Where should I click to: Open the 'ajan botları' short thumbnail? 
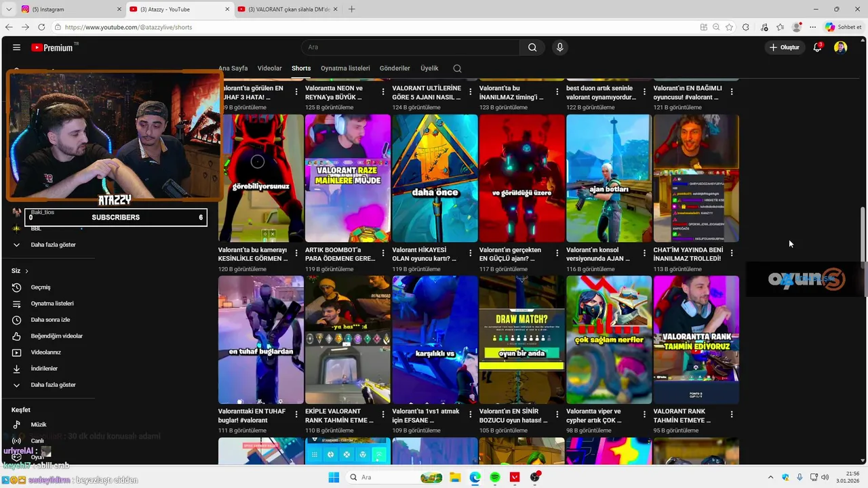coord(609,178)
